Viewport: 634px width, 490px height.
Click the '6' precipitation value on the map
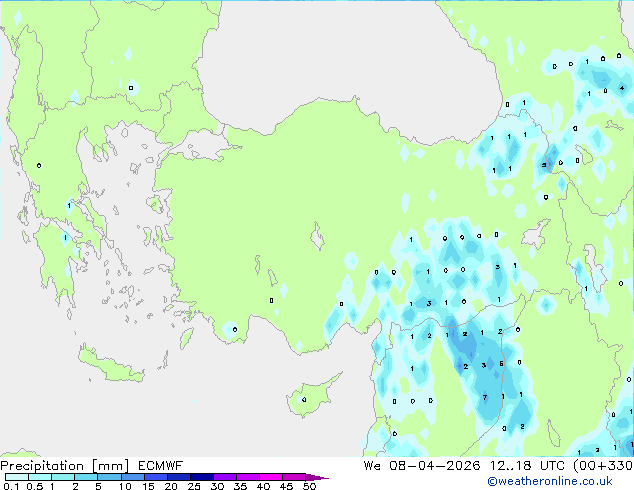(x=501, y=363)
